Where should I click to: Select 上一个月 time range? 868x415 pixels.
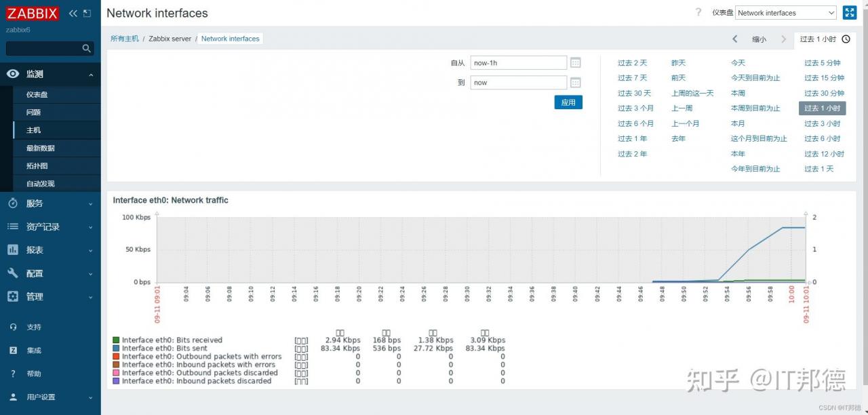coord(685,123)
